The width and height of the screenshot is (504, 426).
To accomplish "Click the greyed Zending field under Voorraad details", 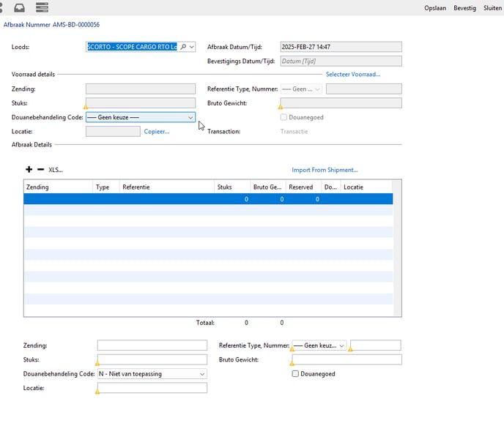I will [141, 89].
